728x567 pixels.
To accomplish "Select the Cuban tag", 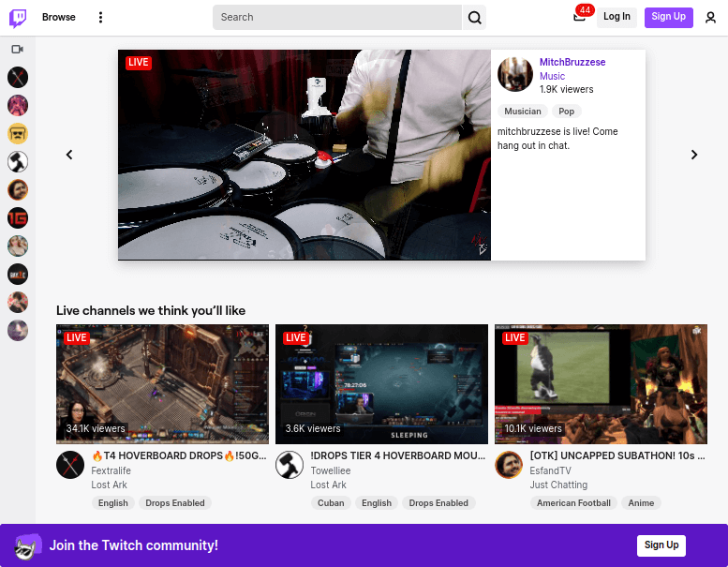I will click(x=331, y=503).
